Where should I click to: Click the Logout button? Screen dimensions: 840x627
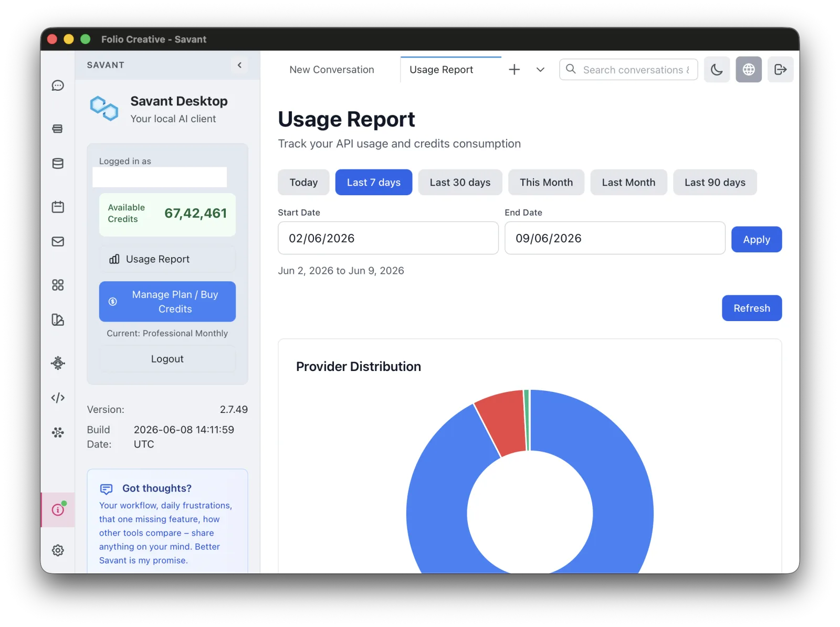pos(167,359)
